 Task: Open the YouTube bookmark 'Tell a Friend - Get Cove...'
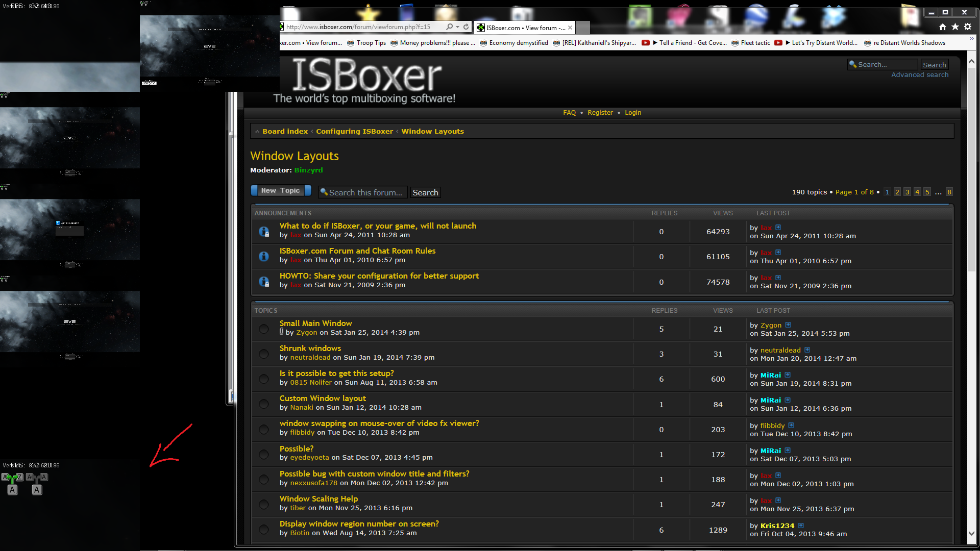(684, 43)
